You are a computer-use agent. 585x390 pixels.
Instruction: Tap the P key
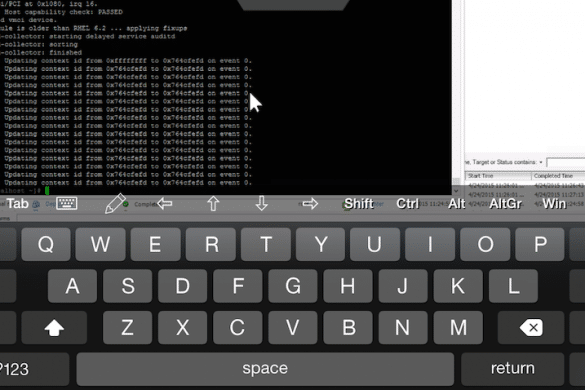coord(540,244)
